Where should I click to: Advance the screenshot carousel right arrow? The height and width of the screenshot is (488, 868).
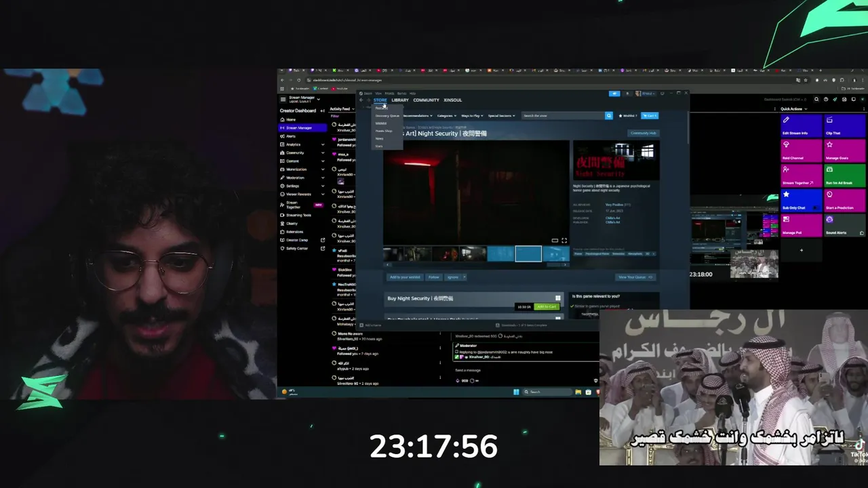566,265
